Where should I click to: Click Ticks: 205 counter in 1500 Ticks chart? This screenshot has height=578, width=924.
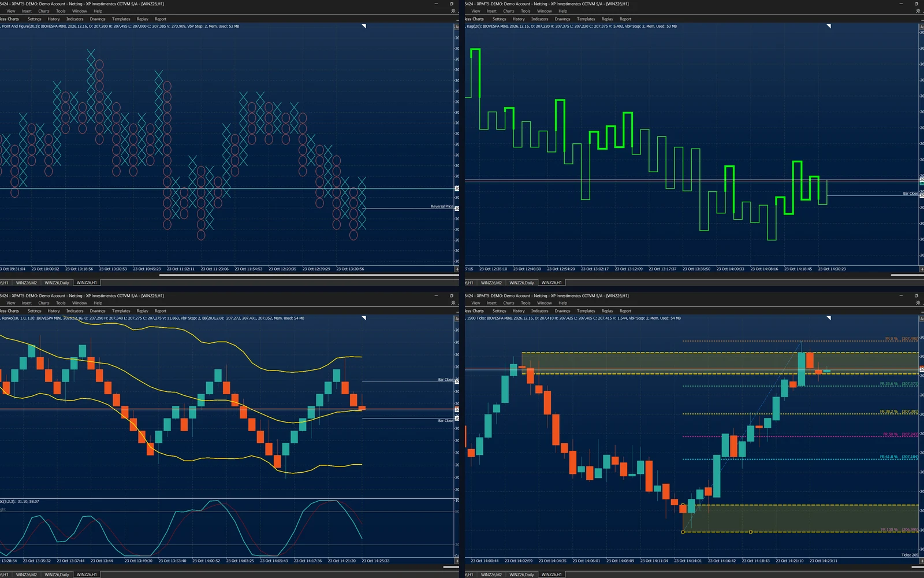(x=910, y=555)
